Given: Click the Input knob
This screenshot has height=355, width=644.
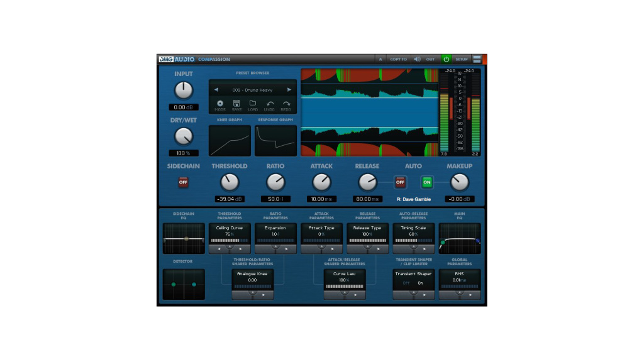Looking at the screenshot, I should 184,90.
